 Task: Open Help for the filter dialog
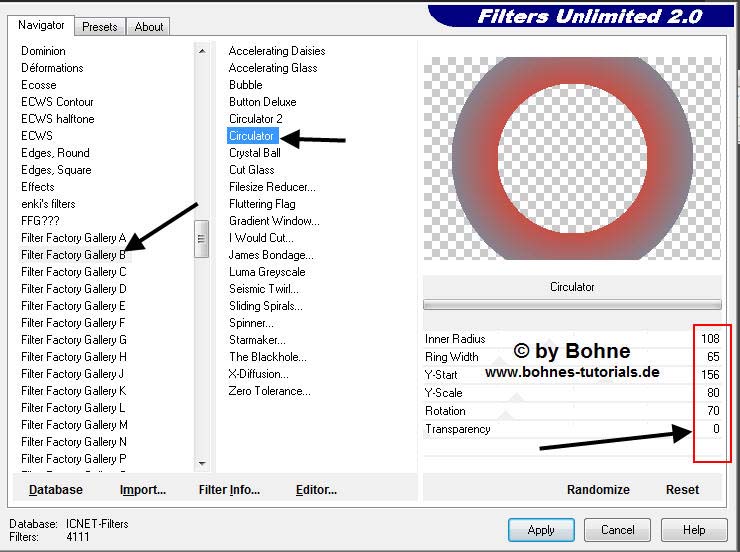click(694, 530)
